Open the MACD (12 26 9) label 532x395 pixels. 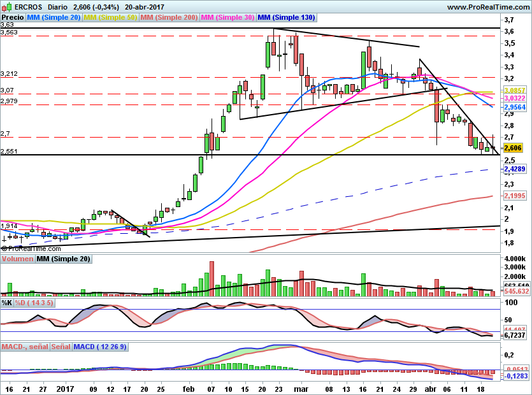pos(100,347)
